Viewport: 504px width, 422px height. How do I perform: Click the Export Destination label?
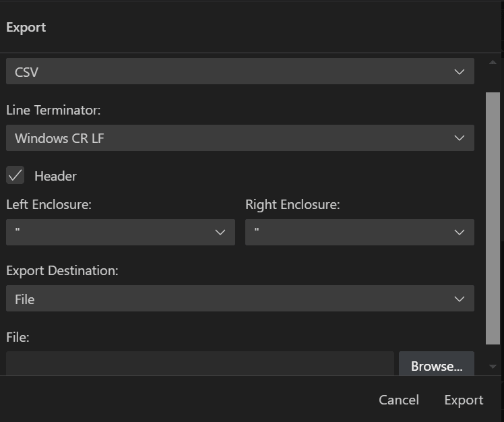pos(62,270)
